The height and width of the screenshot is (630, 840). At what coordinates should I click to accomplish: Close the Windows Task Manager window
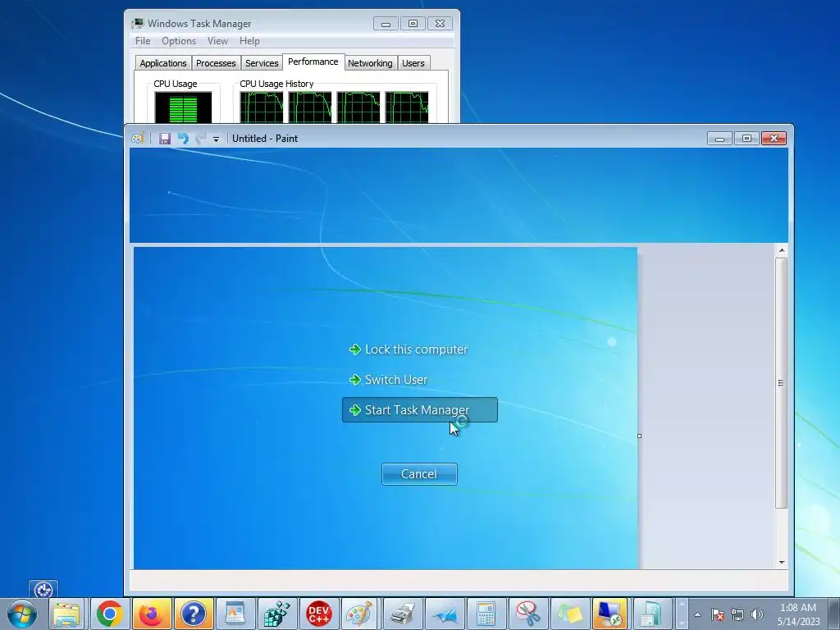(x=441, y=24)
